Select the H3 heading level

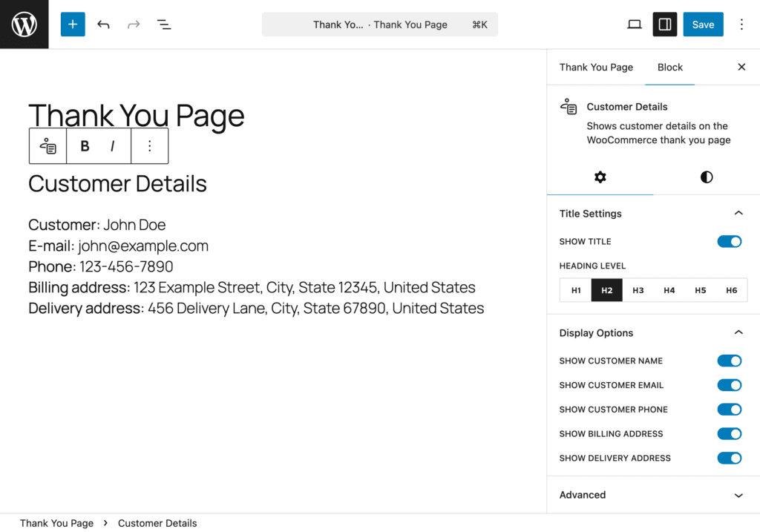638,290
